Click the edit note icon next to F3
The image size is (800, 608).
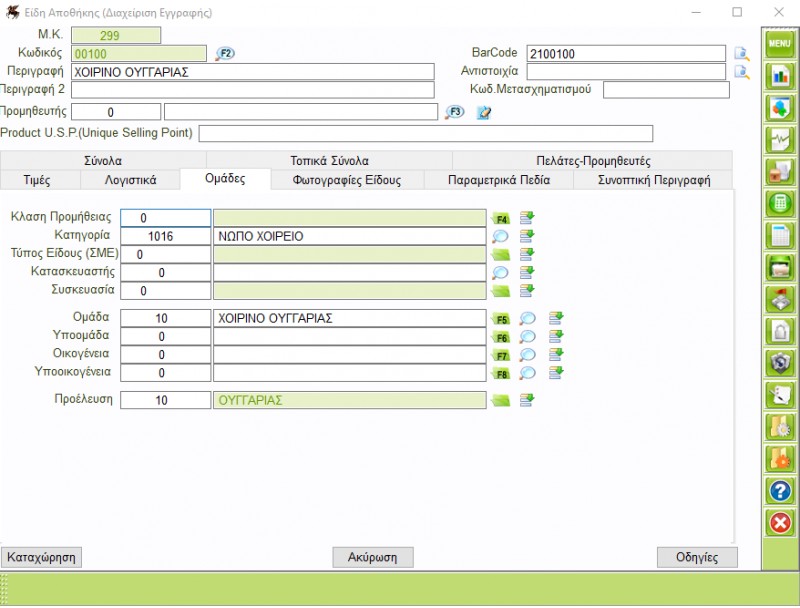(483, 112)
